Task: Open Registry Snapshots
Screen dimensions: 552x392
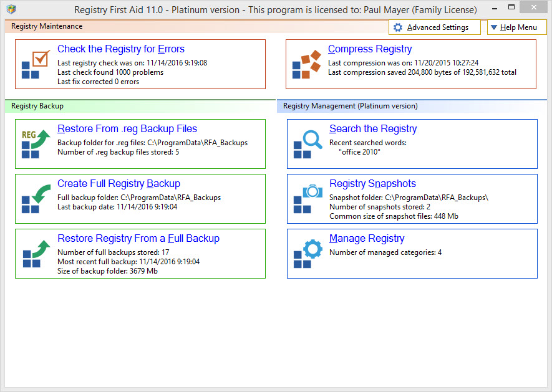Action: tap(372, 184)
